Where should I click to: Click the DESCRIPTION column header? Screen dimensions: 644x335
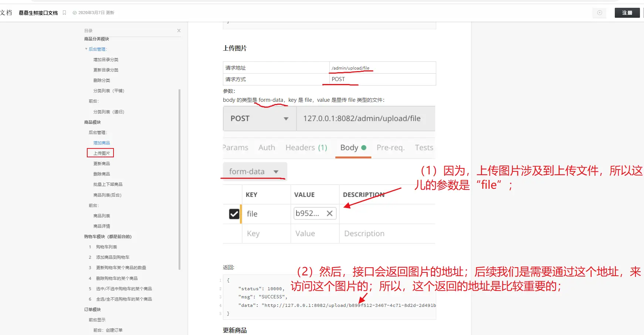pyautogui.click(x=364, y=195)
